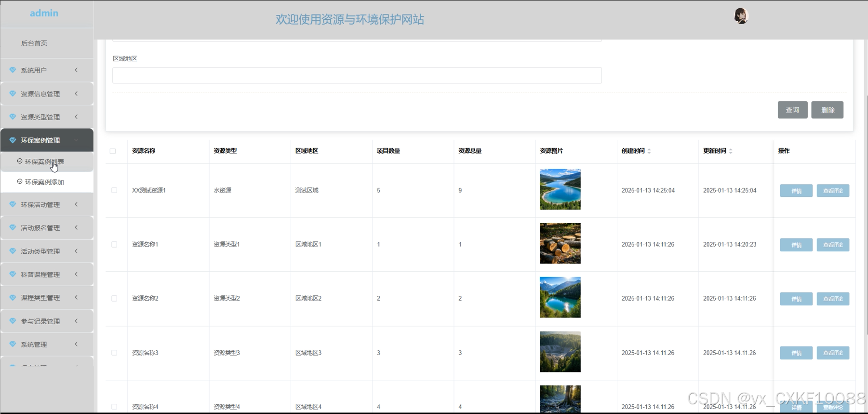868x414 pixels.
Task: Open the mountain lake thumbnail for 资源名称2
Action: pos(560,297)
